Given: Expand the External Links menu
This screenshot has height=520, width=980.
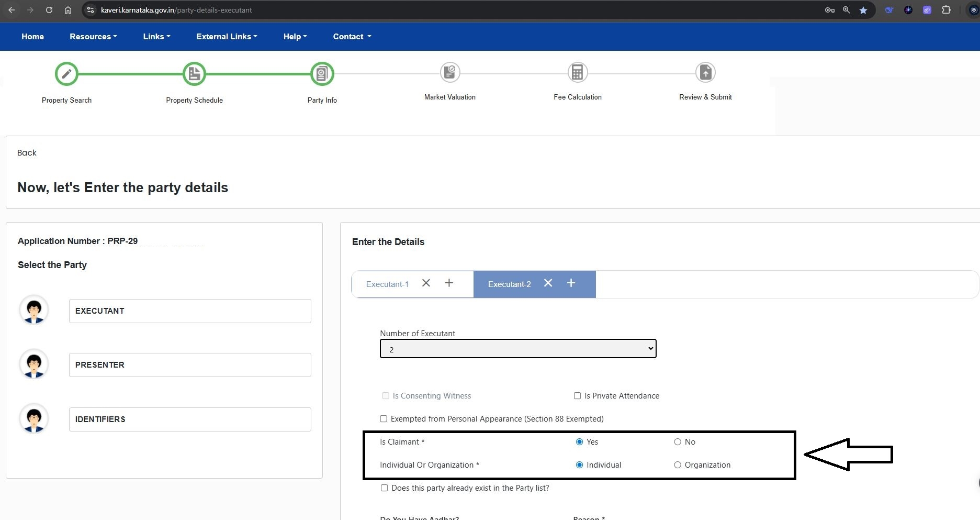Looking at the screenshot, I should point(227,37).
